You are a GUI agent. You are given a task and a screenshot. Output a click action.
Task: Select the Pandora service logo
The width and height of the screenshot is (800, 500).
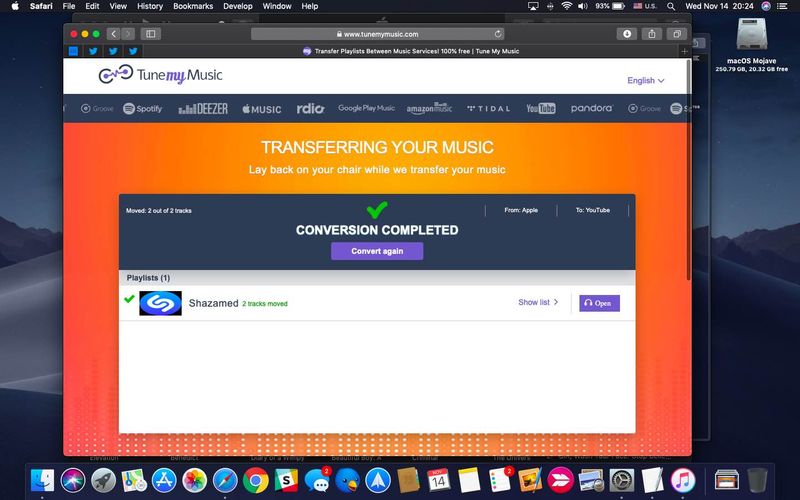592,108
